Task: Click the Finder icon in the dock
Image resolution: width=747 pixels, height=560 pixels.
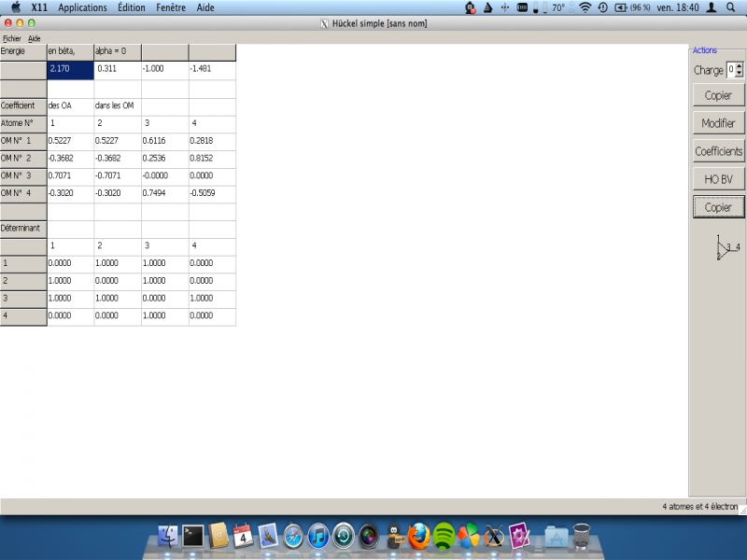Action: coord(169,537)
